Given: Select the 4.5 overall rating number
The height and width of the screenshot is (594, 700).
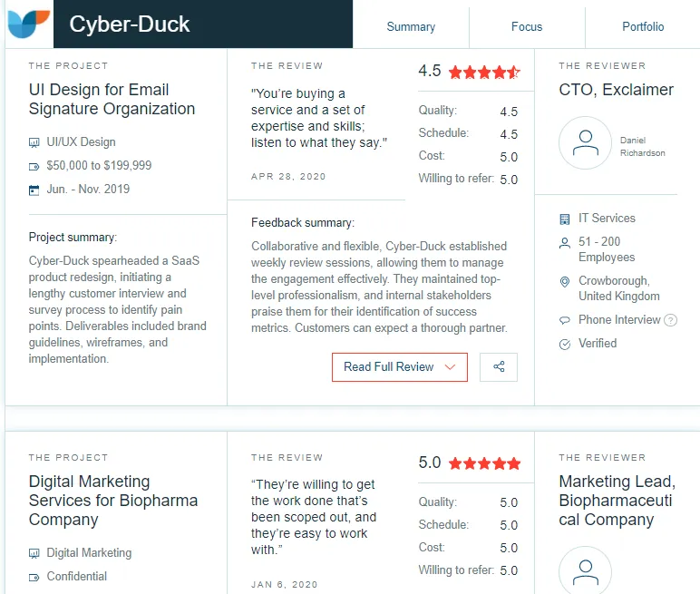Looking at the screenshot, I should pyautogui.click(x=430, y=71).
